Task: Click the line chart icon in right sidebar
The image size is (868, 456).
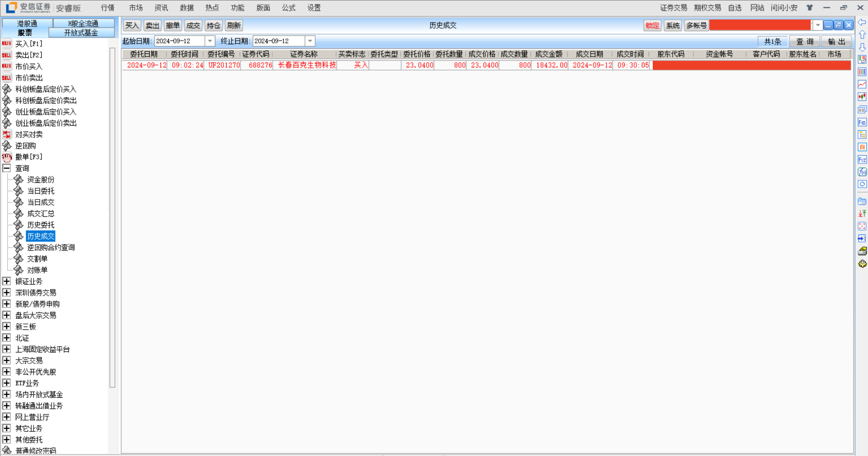Action: (x=862, y=84)
